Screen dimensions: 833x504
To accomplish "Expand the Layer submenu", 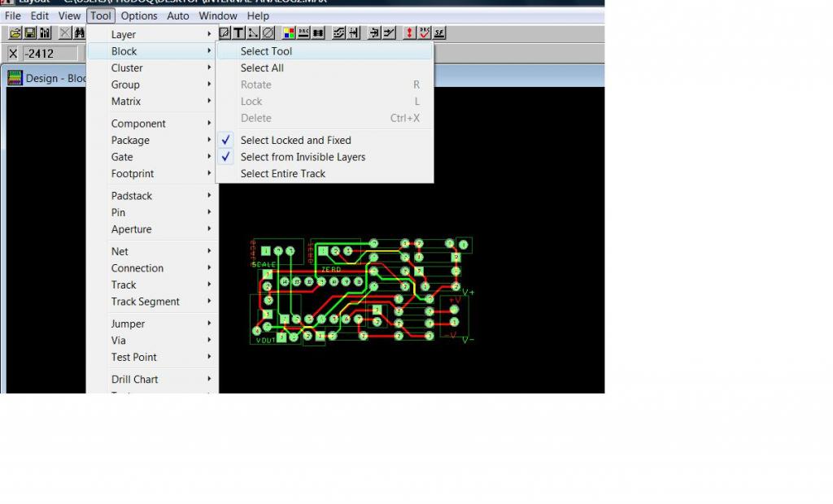I will coord(152,34).
